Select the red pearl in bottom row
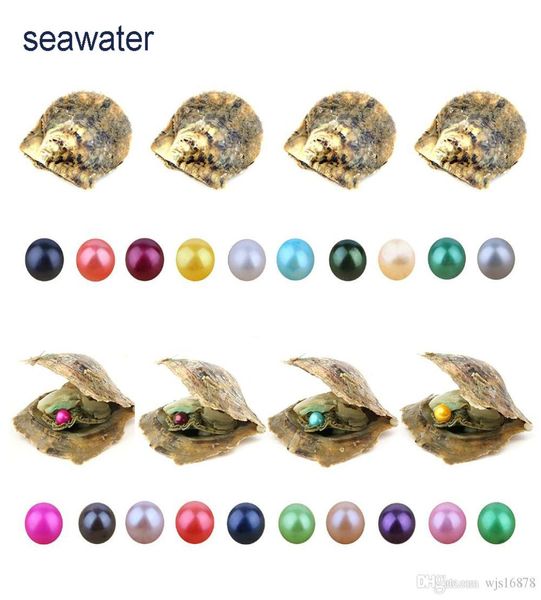The height and width of the screenshot is (600, 541). pyautogui.click(x=195, y=522)
